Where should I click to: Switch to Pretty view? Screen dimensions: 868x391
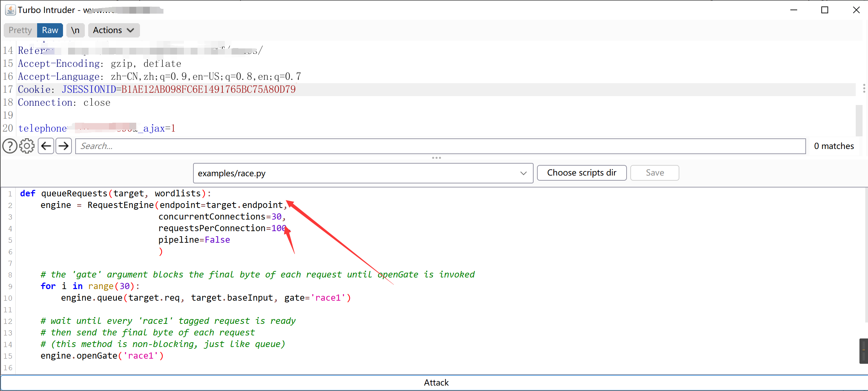[20, 30]
